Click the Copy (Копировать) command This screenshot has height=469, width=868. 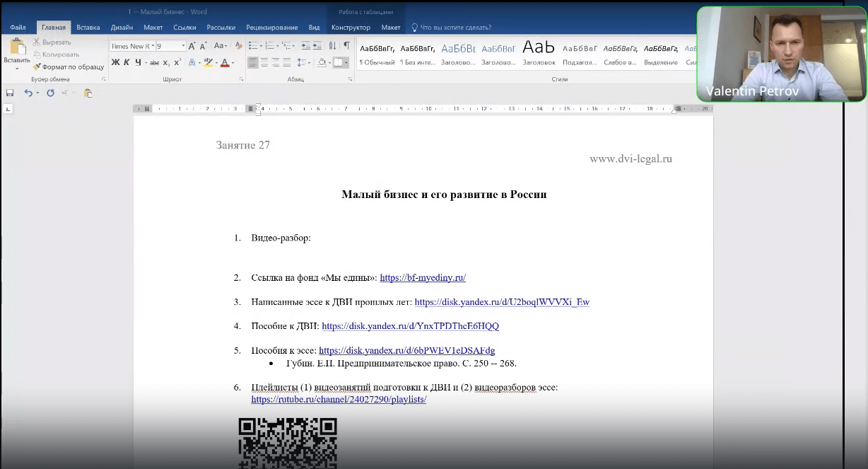click(56, 54)
